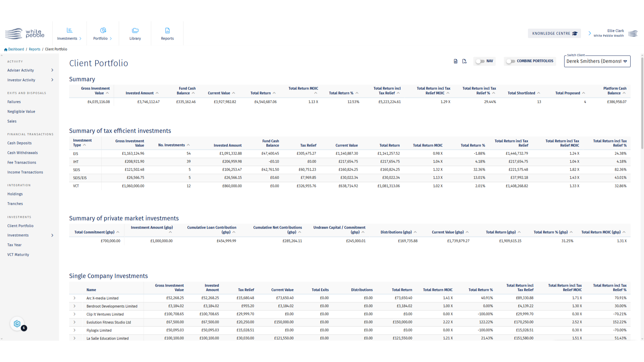
Task: Open the Investments top menu
Action: click(69, 34)
